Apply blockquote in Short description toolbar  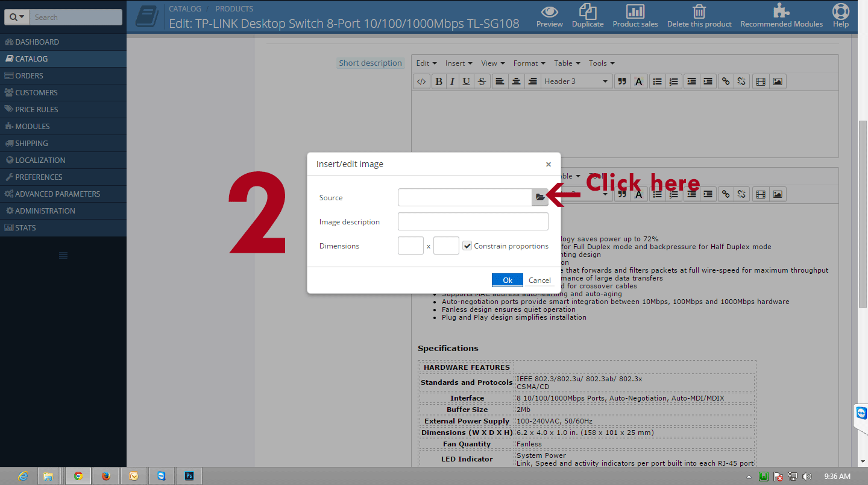point(622,81)
